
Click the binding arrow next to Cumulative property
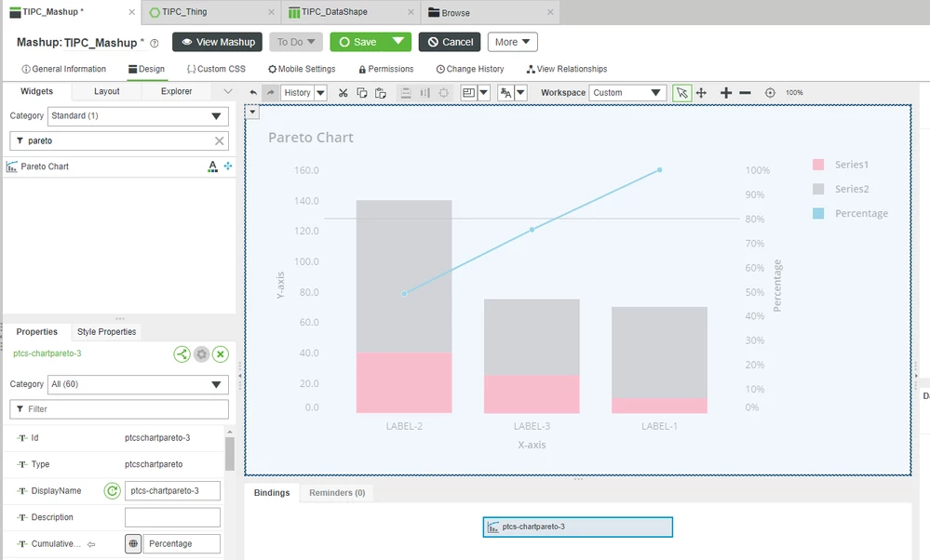coord(90,544)
